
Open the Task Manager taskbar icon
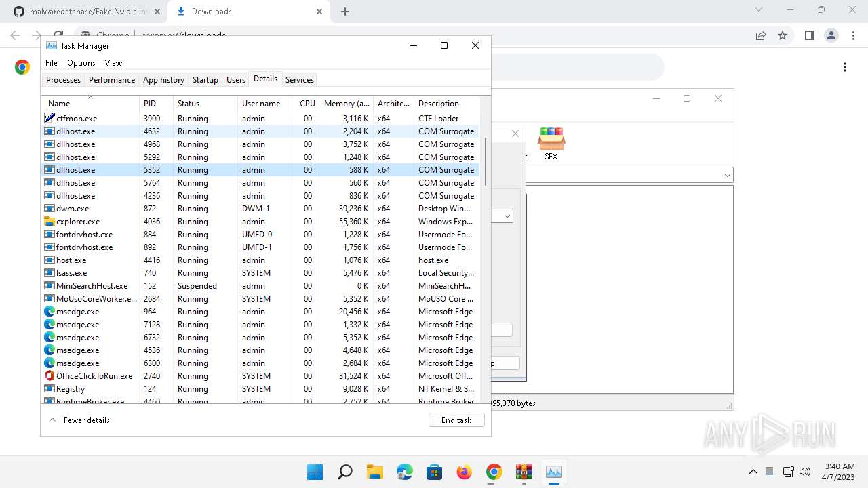point(554,472)
